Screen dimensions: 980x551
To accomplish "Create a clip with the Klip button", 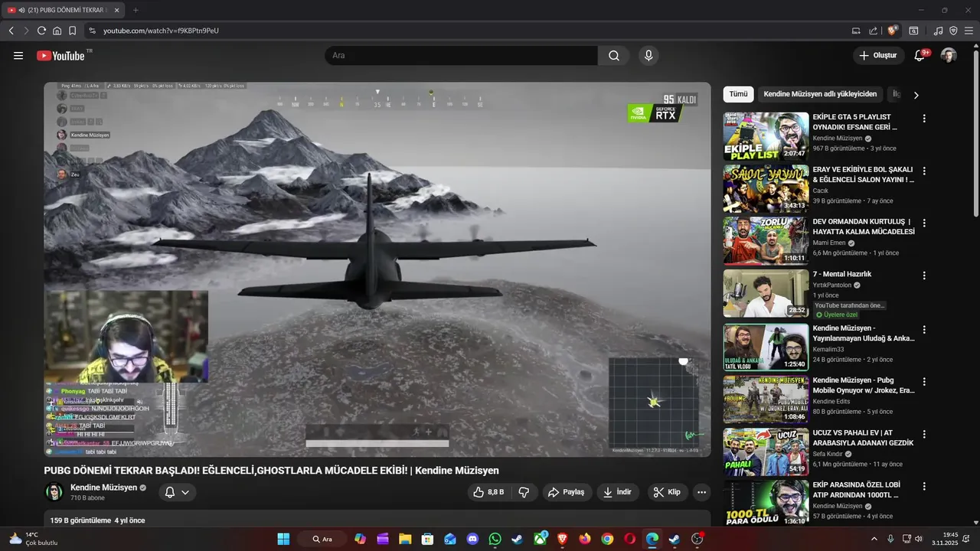I will [667, 492].
